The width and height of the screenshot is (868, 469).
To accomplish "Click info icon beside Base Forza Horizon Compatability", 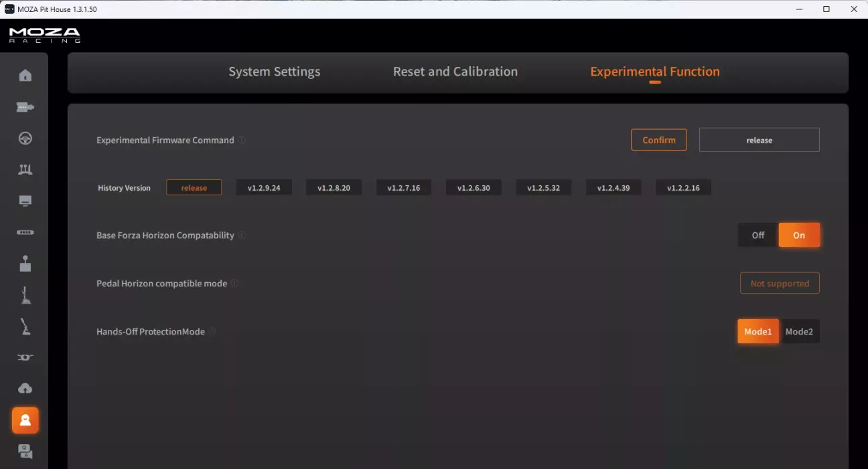I will pos(242,236).
